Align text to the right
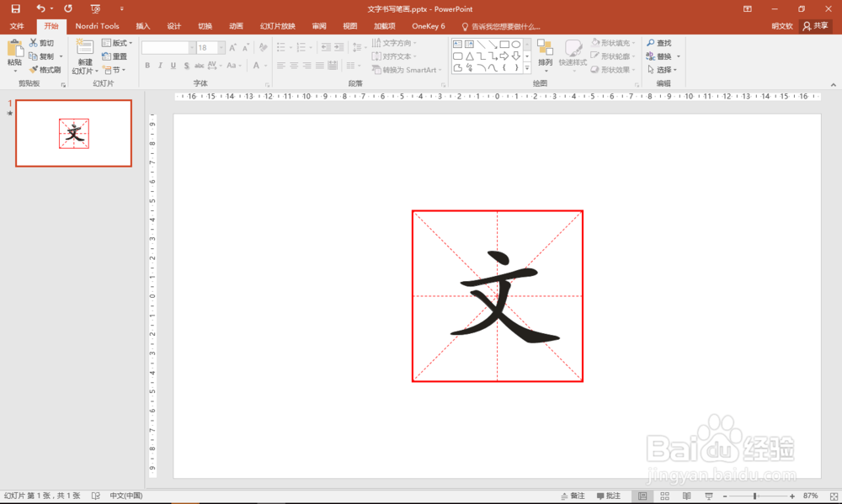The height and width of the screenshot is (504, 842). [306, 66]
